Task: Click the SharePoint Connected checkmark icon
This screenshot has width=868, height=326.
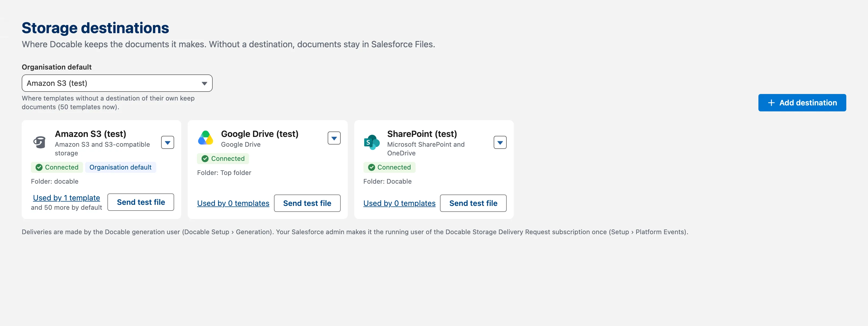Action: 371,167
